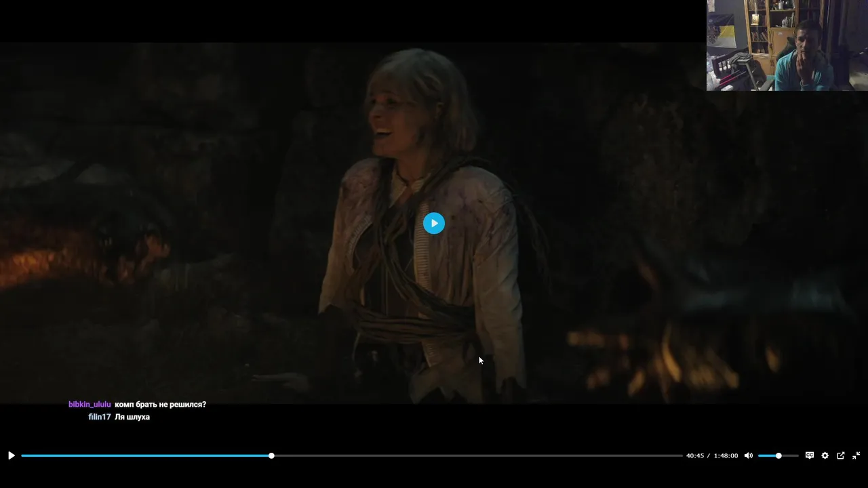Open player settings gear
Viewport: 868px width, 488px height.
pos(825,455)
